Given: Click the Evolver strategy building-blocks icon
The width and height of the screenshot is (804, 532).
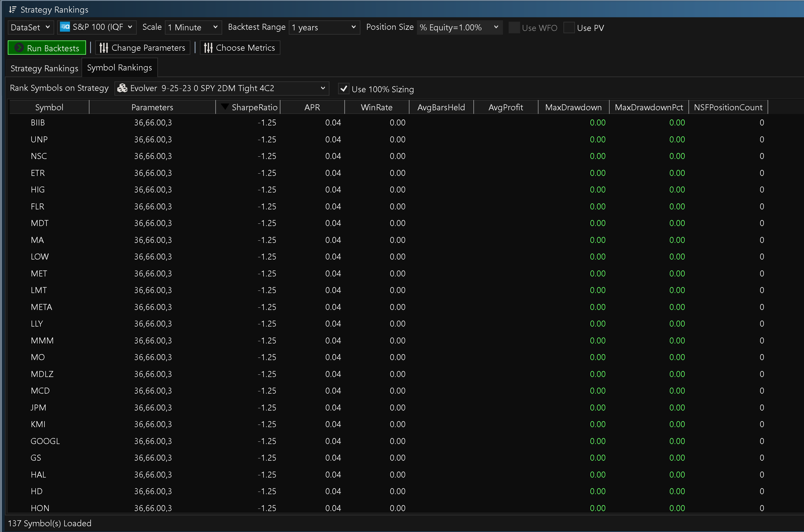Looking at the screenshot, I should coord(122,88).
